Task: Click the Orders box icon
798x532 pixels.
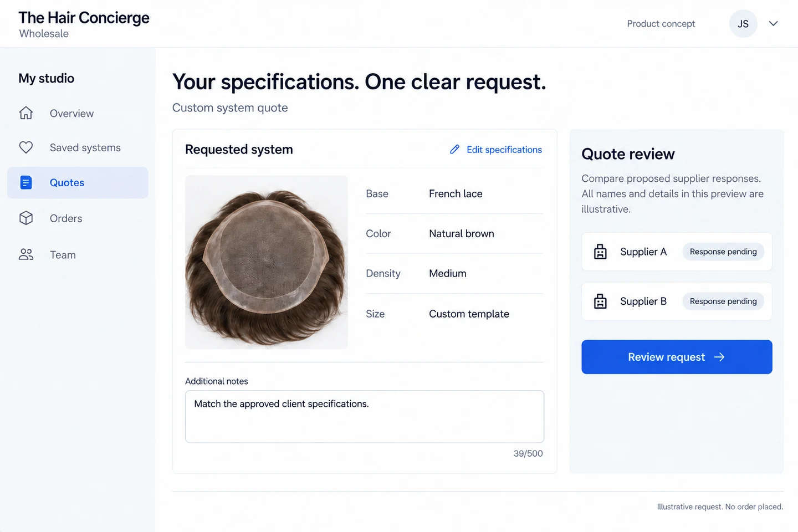Action: 26,218
